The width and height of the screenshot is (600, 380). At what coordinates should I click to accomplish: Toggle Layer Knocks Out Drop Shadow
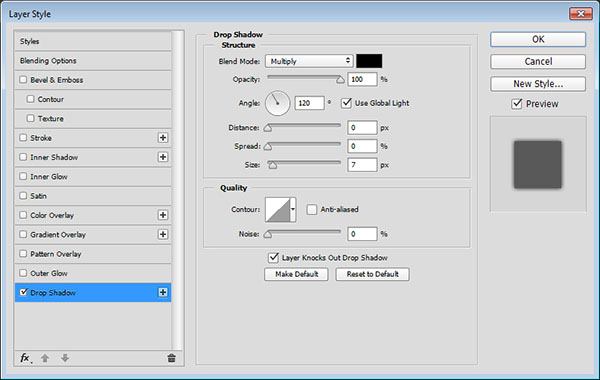point(273,258)
